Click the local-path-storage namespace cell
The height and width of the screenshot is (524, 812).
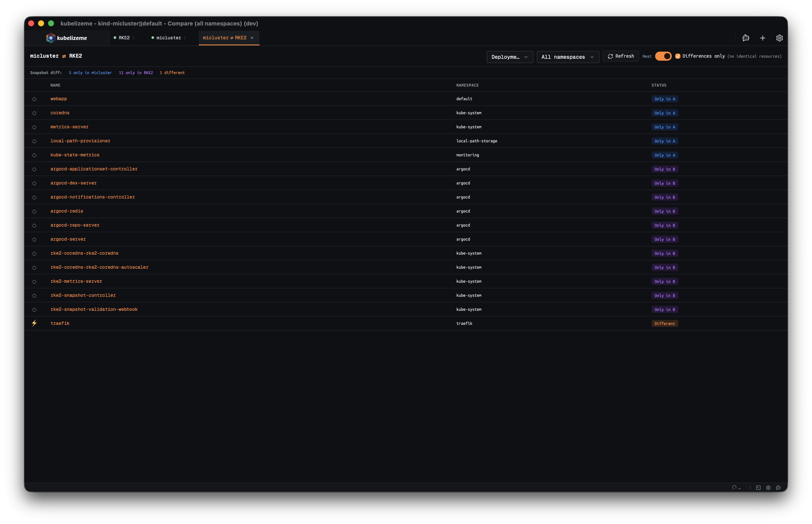tap(476, 141)
